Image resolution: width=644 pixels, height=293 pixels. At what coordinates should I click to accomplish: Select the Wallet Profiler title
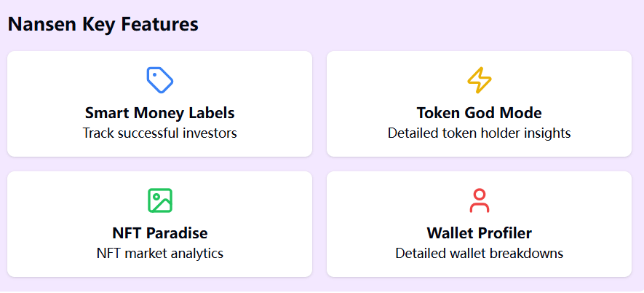pyautogui.click(x=479, y=233)
